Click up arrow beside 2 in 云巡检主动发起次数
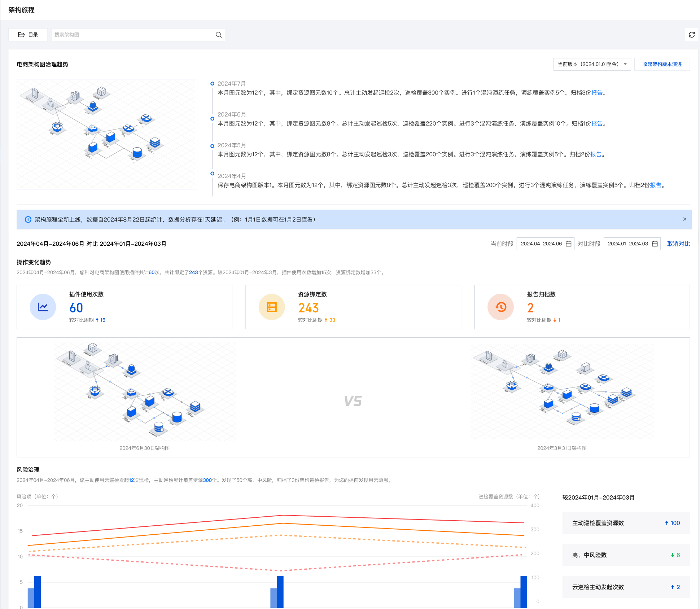Image resolution: width=700 pixels, height=609 pixels. click(x=672, y=587)
